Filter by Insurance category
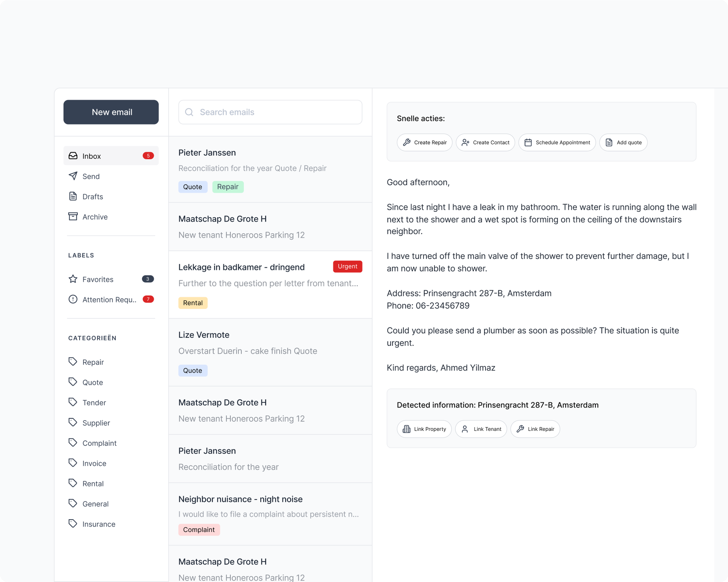The image size is (728, 582). (x=111, y=524)
